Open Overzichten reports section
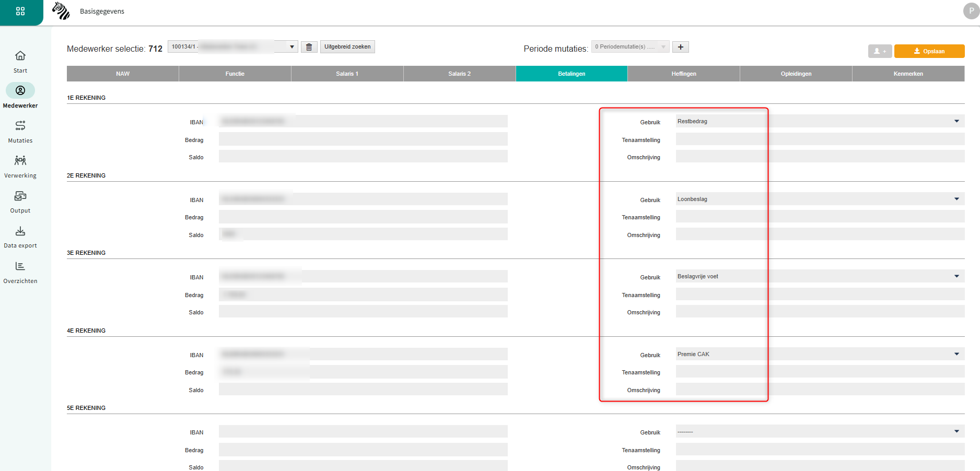The image size is (980, 471). pyautogui.click(x=20, y=272)
